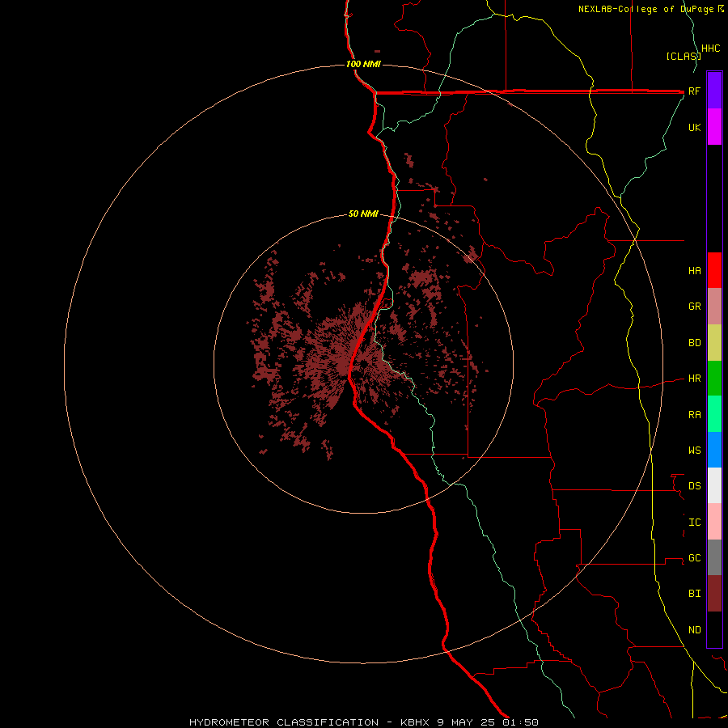Click the radar site center echo cluster
The image size is (728, 728).
(350, 362)
